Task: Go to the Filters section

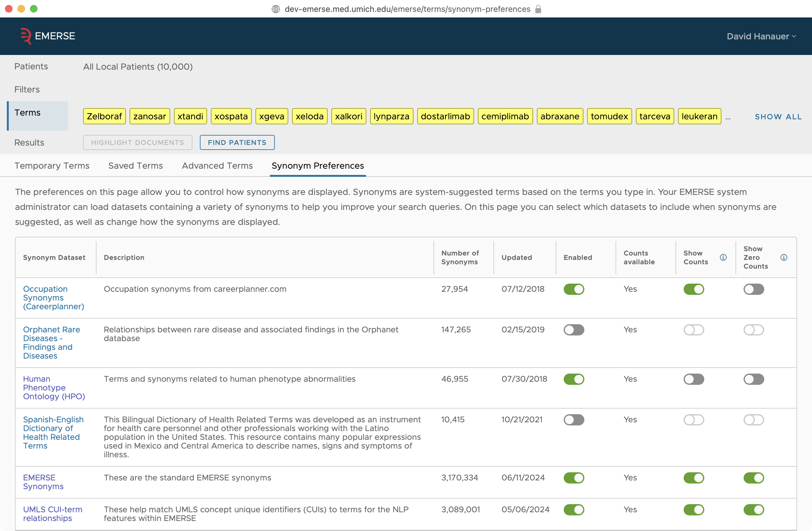Action: coord(27,89)
